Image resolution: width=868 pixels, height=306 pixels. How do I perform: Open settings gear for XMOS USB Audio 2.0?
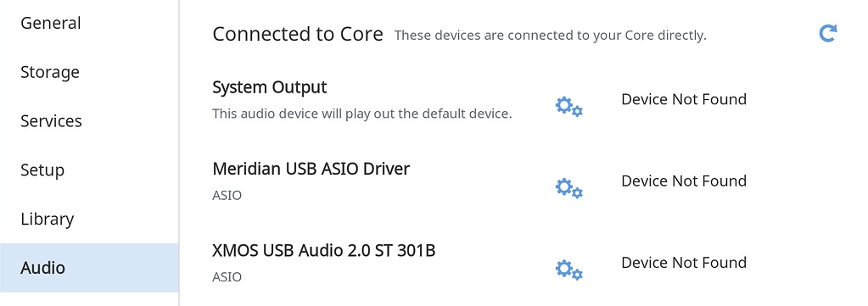pos(569,270)
